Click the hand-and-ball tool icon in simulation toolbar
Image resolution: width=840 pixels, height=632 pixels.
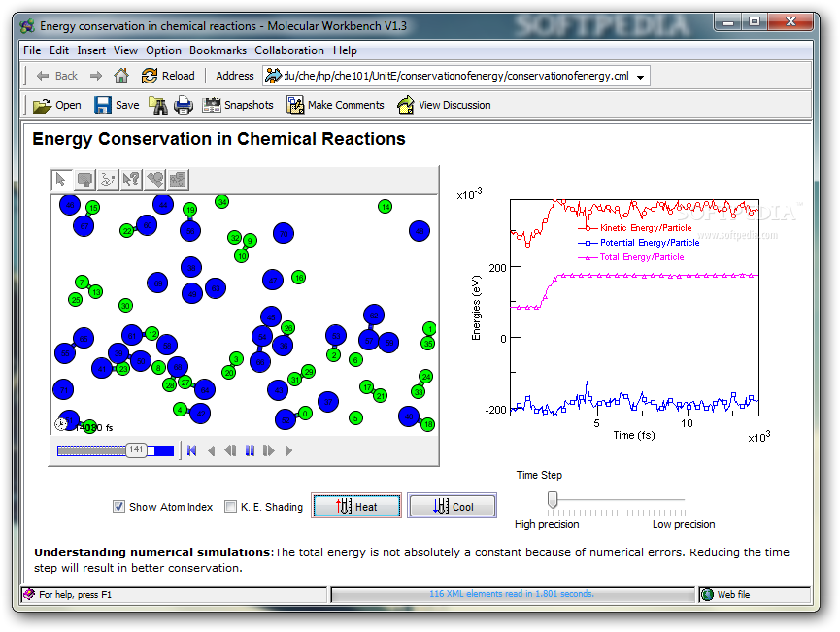pos(154,180)
